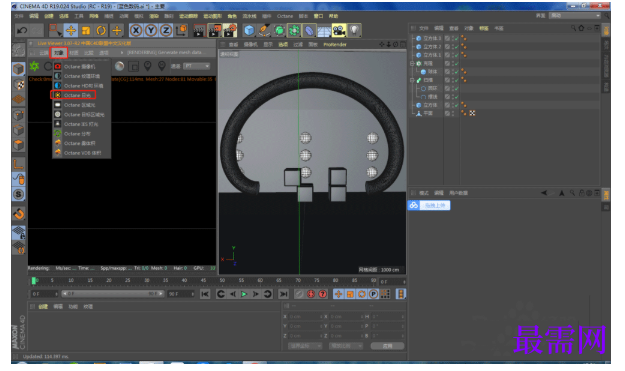The image size is (625, 371).
Task: Open the green generator cube icon
Action: point(279,30)
